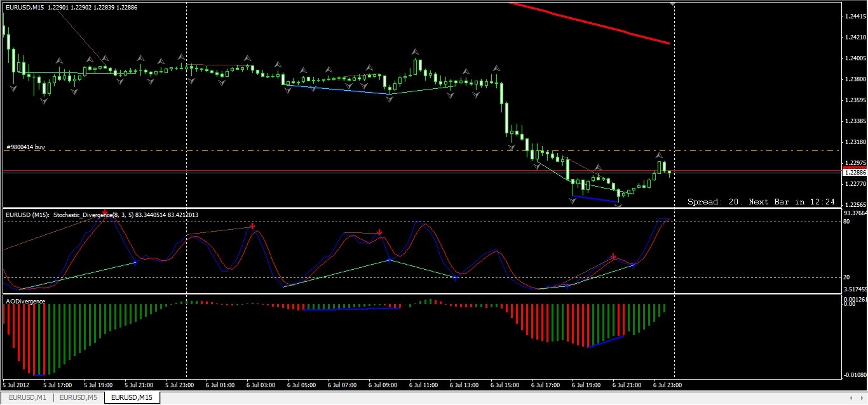Click the stochastic level 80 scale label
Screen dimensions: 868x405
pos(847,222)
